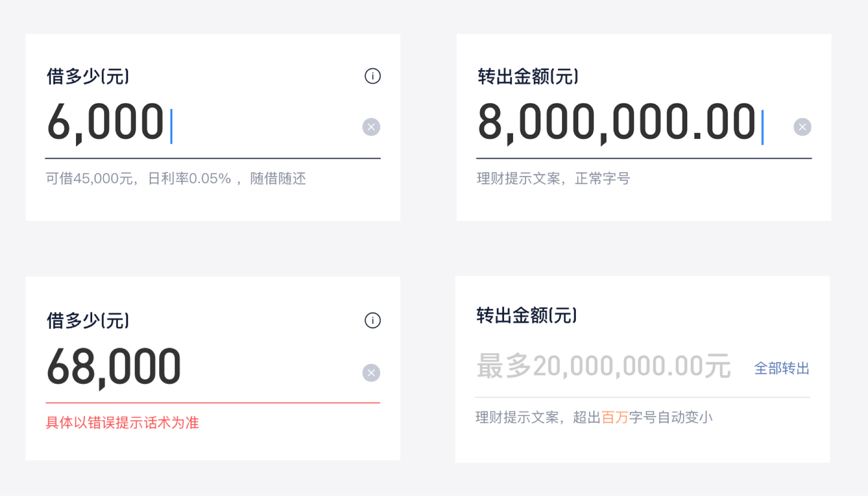This screenshot has width=868, height=496.
Task: Click the 全部转出 link
Action: (x=782, y=368)
